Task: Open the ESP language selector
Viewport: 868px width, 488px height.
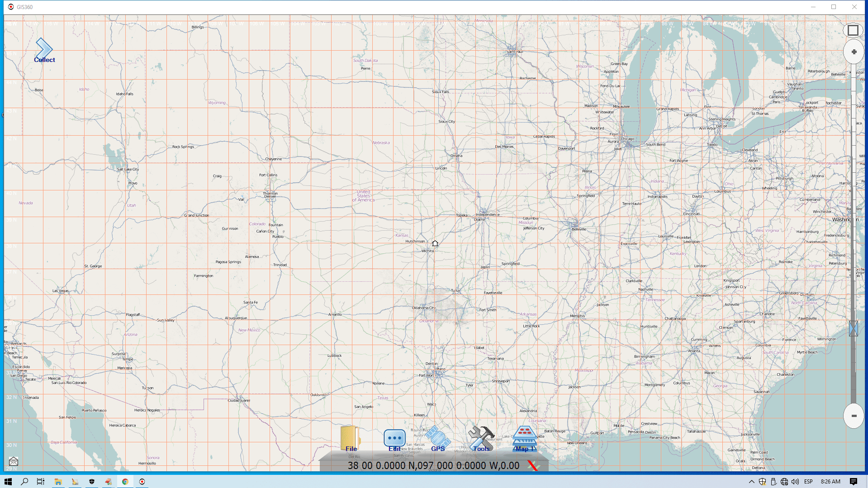Action: [808, 482]
